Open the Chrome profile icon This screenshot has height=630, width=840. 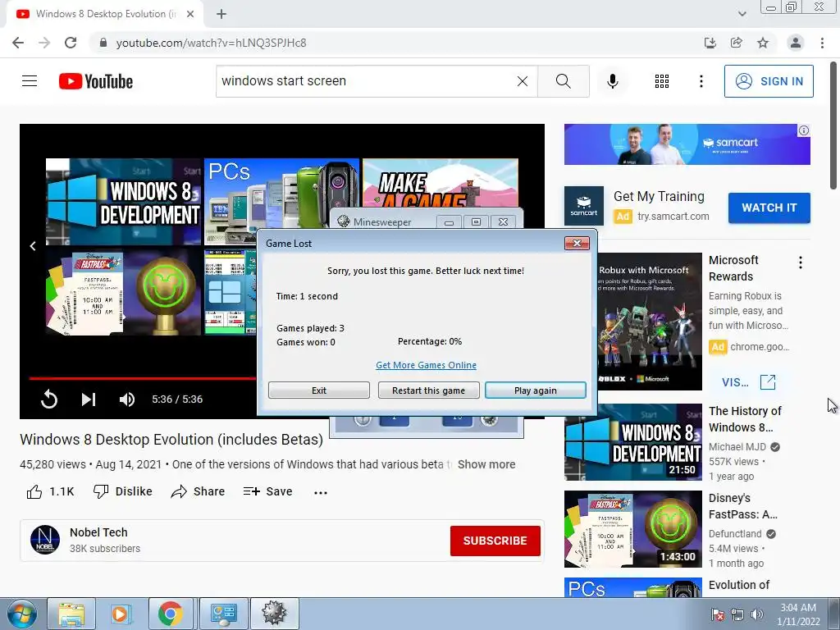pyautogui.click(x=796, y=43)
